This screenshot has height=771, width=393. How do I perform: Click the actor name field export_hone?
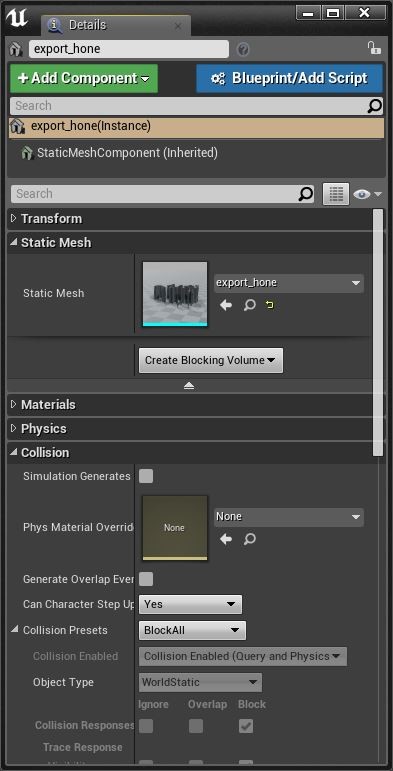[129, 49]
